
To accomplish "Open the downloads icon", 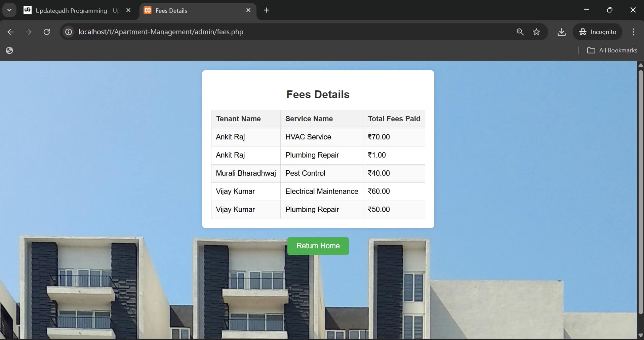I will 561,32.
